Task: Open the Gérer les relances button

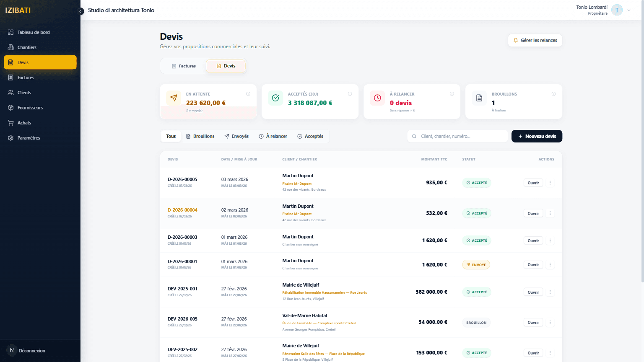Action: [x=535, y=40]
